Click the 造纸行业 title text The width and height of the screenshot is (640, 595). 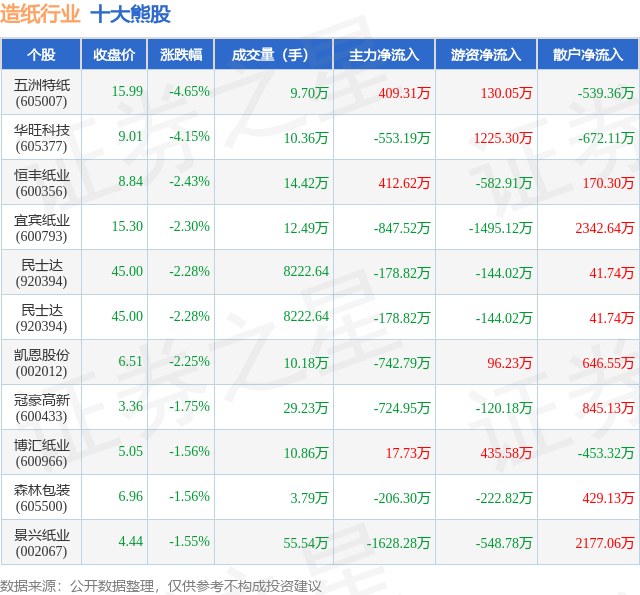point(40,15)
